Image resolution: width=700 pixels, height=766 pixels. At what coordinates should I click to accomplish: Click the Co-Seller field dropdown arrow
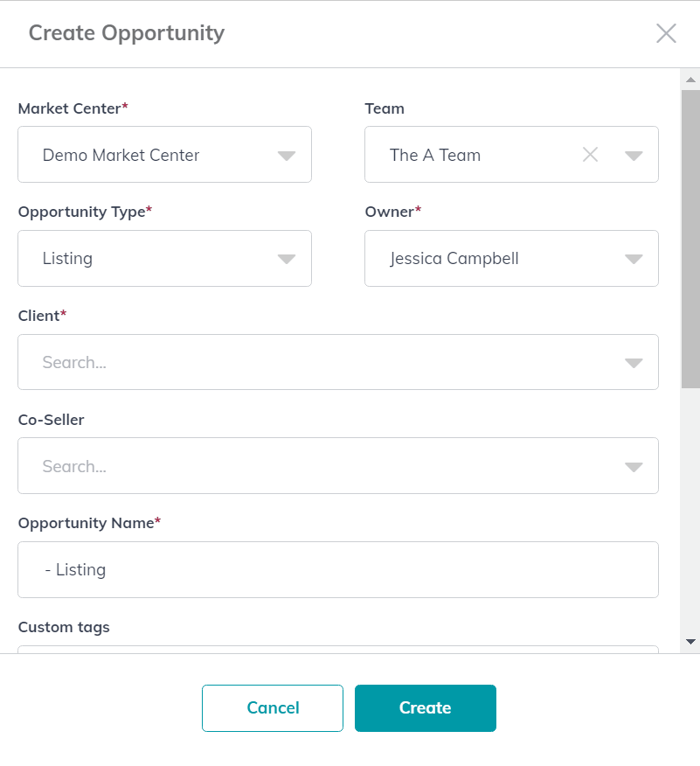634,467
